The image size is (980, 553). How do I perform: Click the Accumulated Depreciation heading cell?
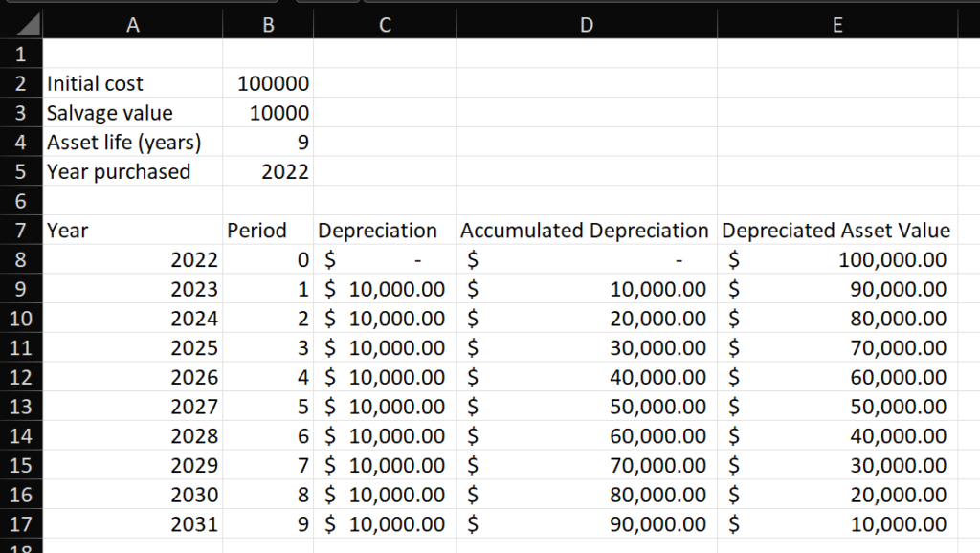pos(586,230)
